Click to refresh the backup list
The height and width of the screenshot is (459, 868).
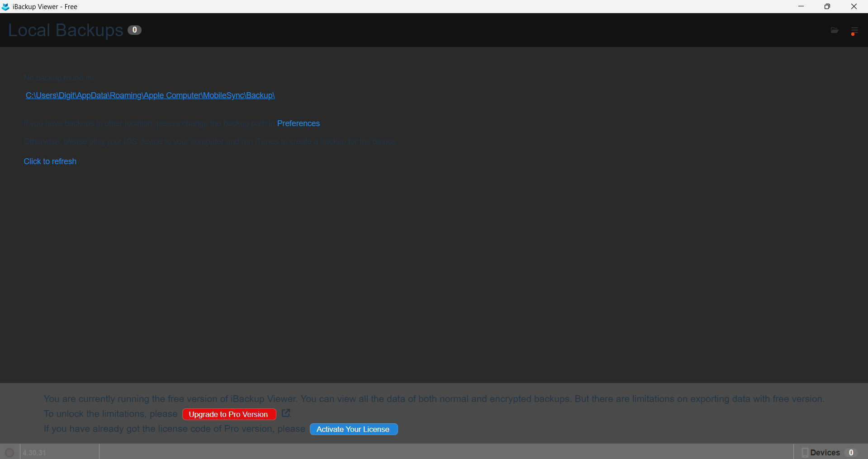click(50, 161)
